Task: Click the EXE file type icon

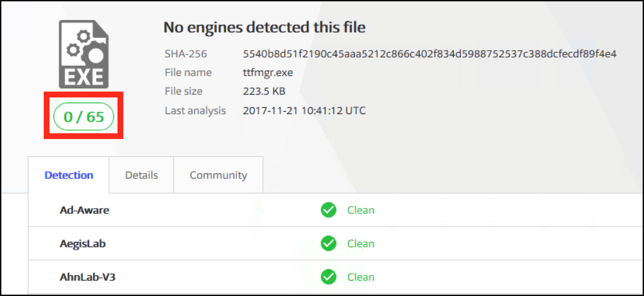Action: 84,54
